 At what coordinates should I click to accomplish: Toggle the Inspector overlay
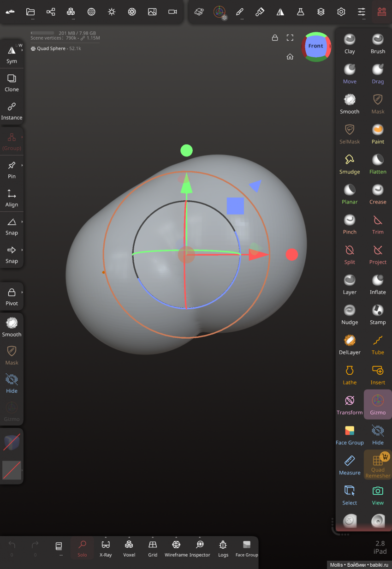click(200, 548)
